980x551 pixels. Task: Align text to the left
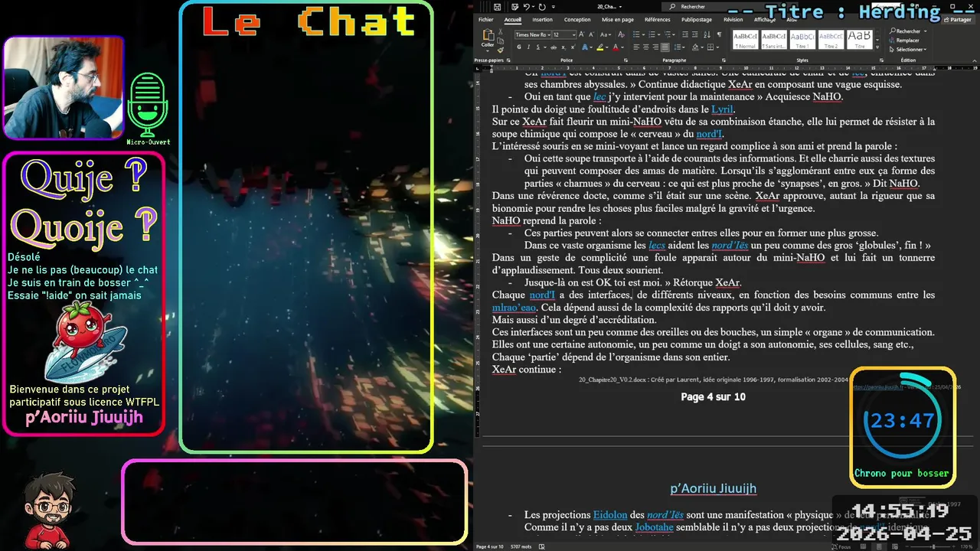636,47
